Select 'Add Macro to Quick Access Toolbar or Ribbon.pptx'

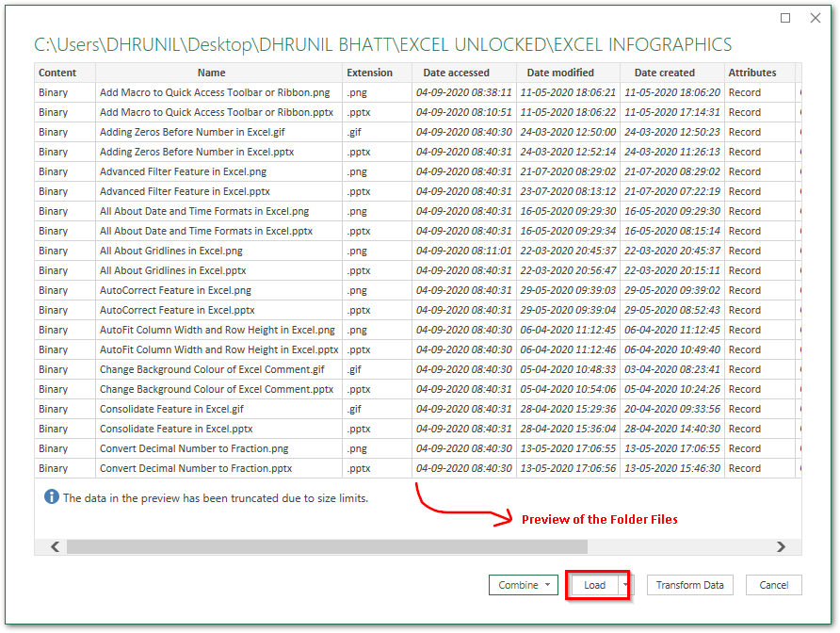(217, 112)
